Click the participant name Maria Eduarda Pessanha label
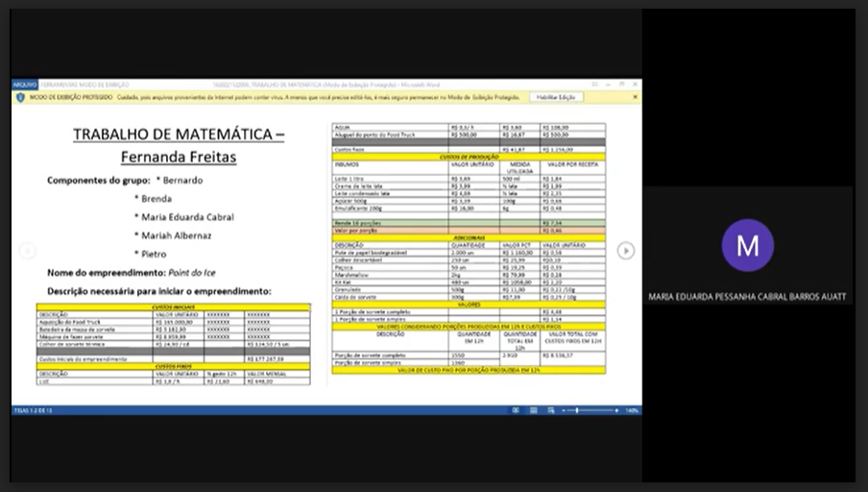The image size is (868, 492). [x=747, y=297]
